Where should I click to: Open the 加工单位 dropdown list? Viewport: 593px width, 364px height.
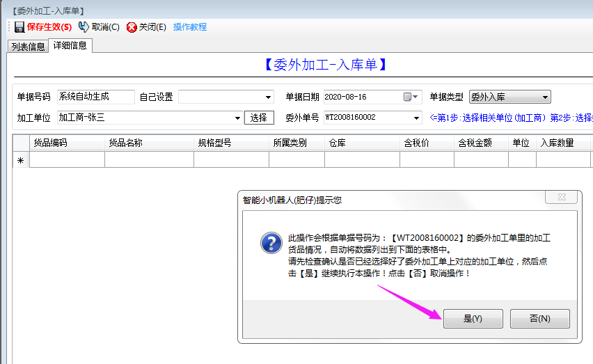(238, 118)
